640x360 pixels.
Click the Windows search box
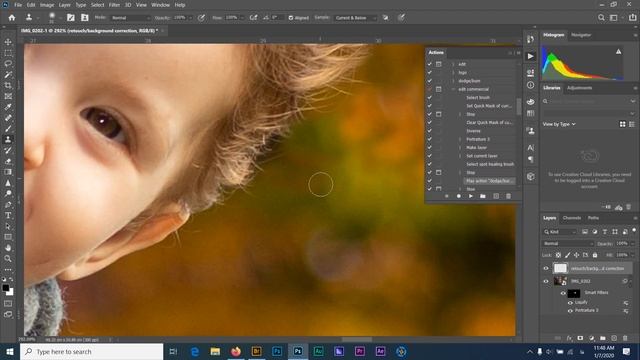pos(91,351)
